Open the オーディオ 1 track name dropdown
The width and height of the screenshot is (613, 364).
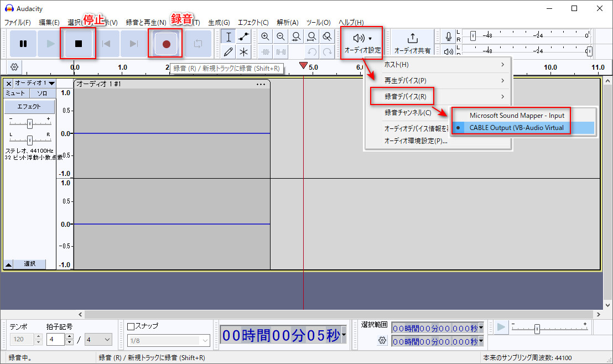point(35,84)
